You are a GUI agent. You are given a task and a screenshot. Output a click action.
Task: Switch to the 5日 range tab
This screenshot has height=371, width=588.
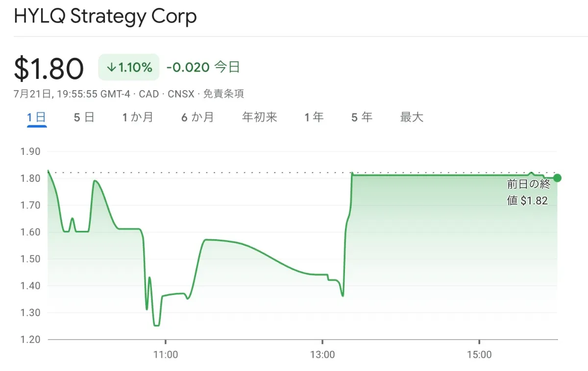tap(84, 117)
